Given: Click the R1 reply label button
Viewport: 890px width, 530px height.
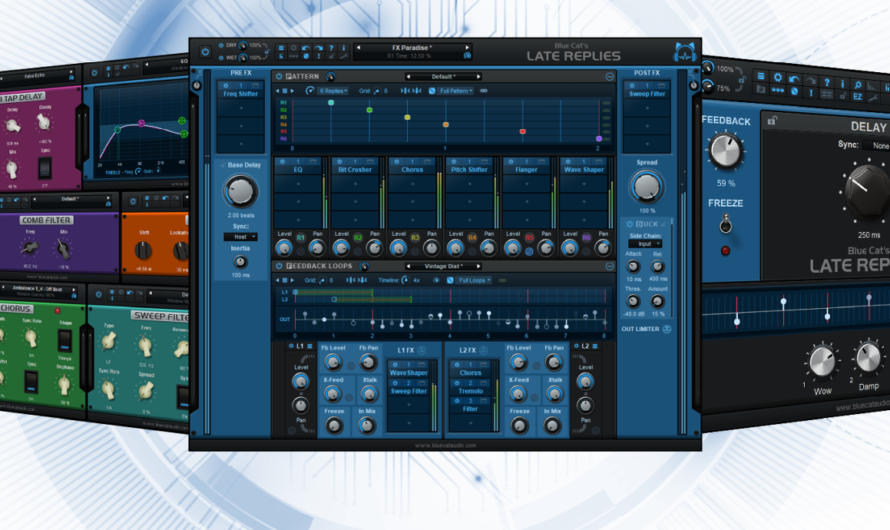Looking at the screenshot, I should [300, 237].
